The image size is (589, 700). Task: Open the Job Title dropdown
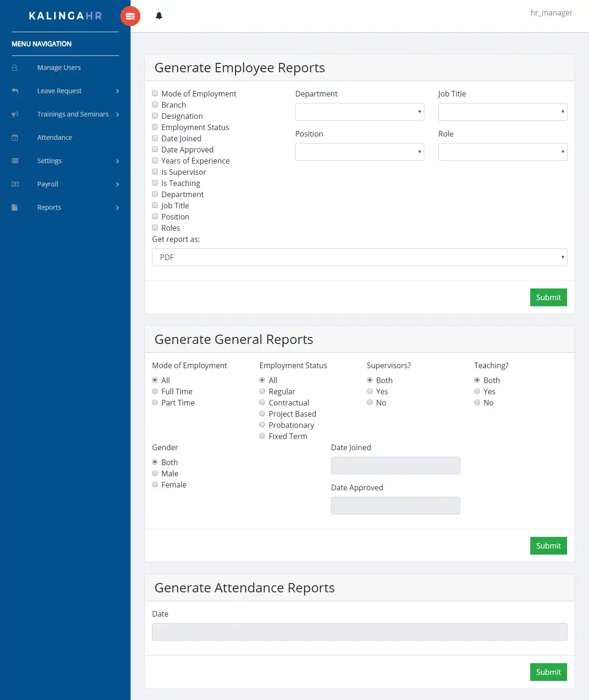pyautogui.click(x=503, y=112)
